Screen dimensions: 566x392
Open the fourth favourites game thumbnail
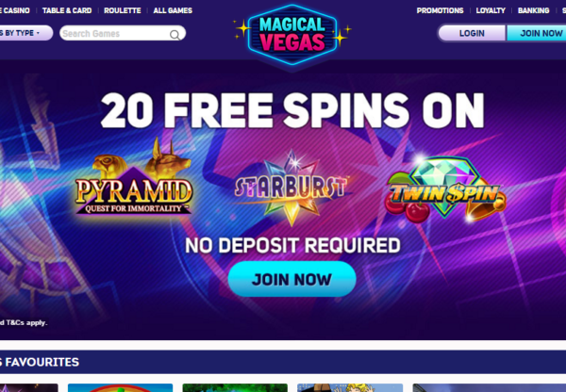tap(350, 387)
